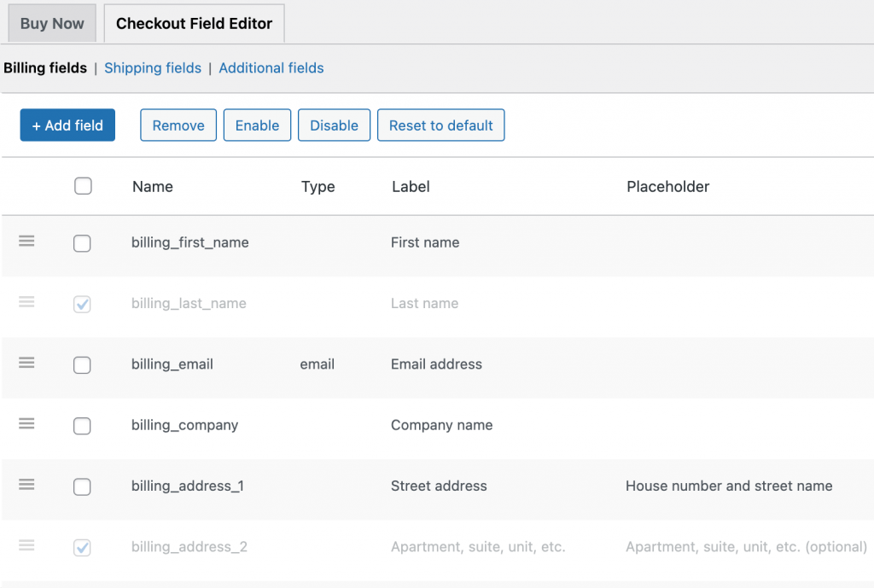This screenshot has height=588, width=874.
Task: Click the drag handle beside billing_address_2
Action: (26, 547)
